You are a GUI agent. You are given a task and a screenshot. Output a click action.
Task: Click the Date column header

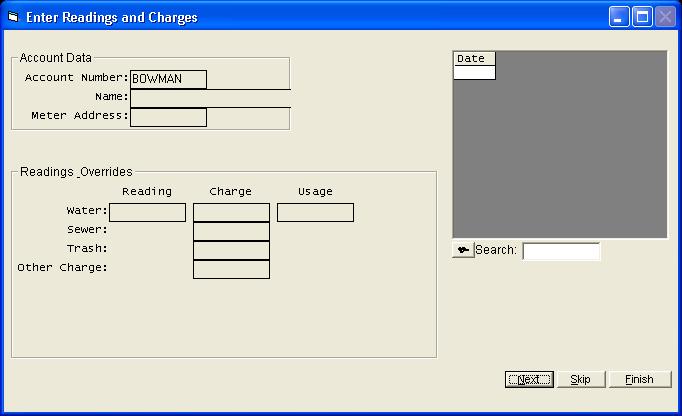(474, 59)
